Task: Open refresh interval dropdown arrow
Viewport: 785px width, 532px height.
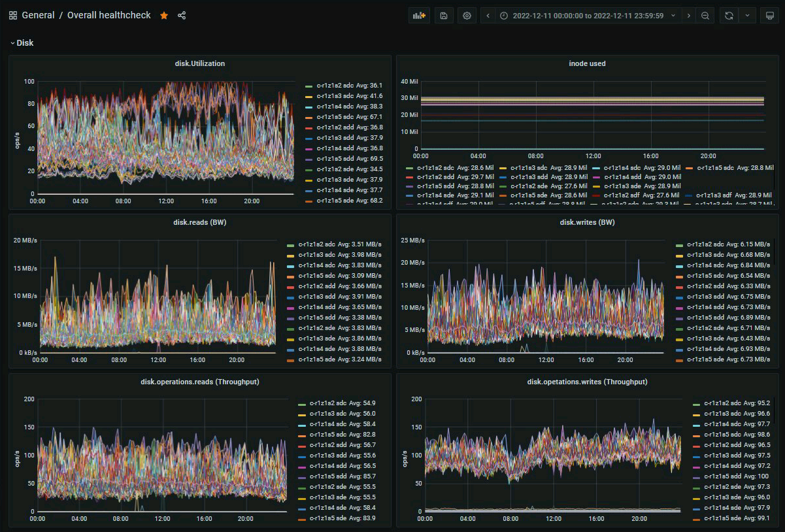Action: [748, 16]
